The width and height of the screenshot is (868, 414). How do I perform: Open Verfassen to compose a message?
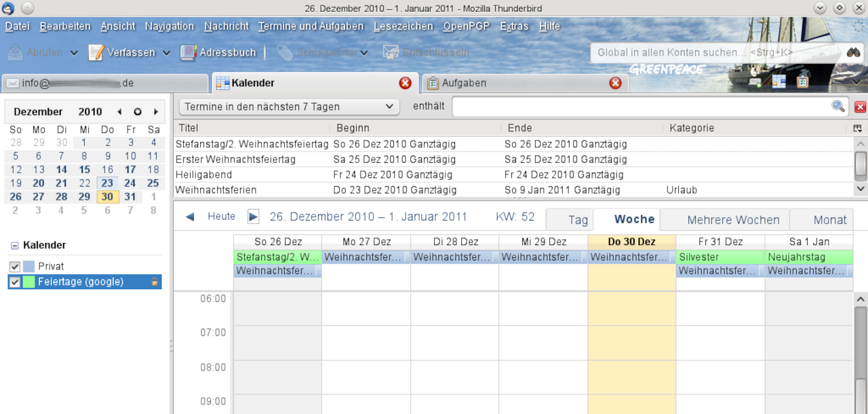(x=122, y=52)
